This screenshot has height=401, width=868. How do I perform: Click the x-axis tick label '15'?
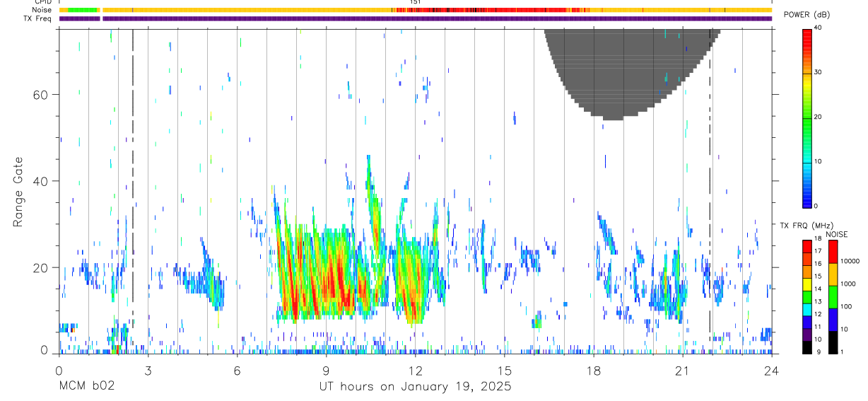coord(504,371)
